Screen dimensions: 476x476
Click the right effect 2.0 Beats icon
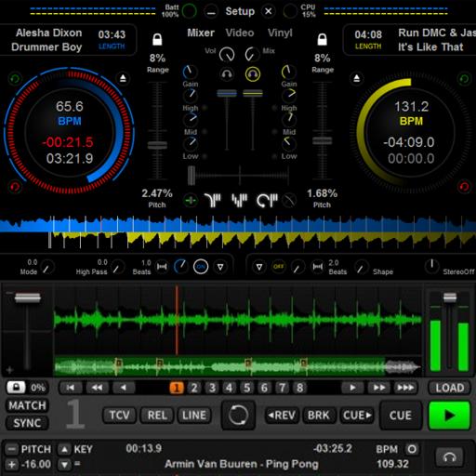pyautogui.click(x=318, y=267)
